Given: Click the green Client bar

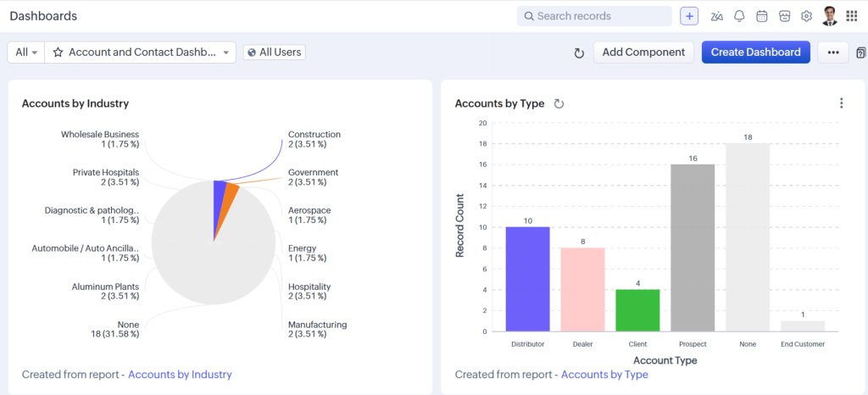Looking at the screenshot, I should click(x=637, y=310).
